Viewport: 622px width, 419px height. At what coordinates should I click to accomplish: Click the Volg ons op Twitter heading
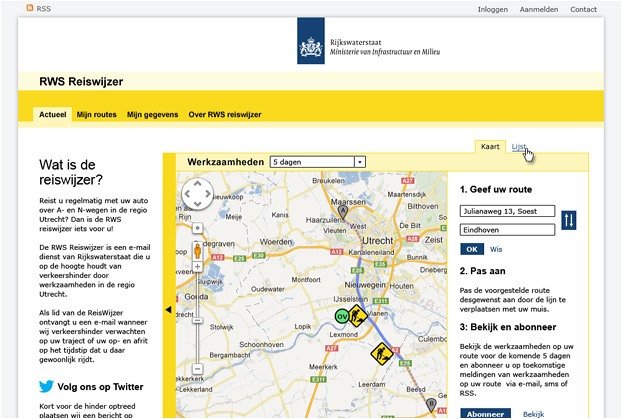(100, 387)
